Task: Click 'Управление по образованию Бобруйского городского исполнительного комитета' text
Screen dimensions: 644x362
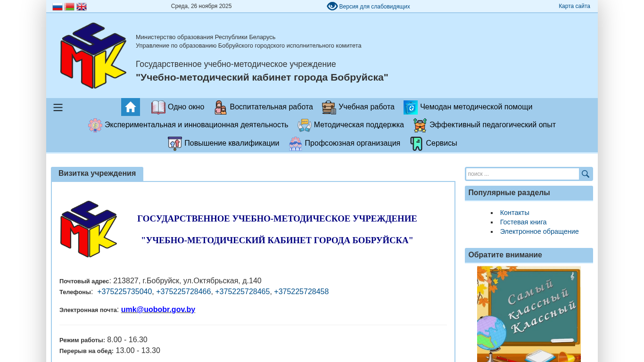Action: coord(248,46)
